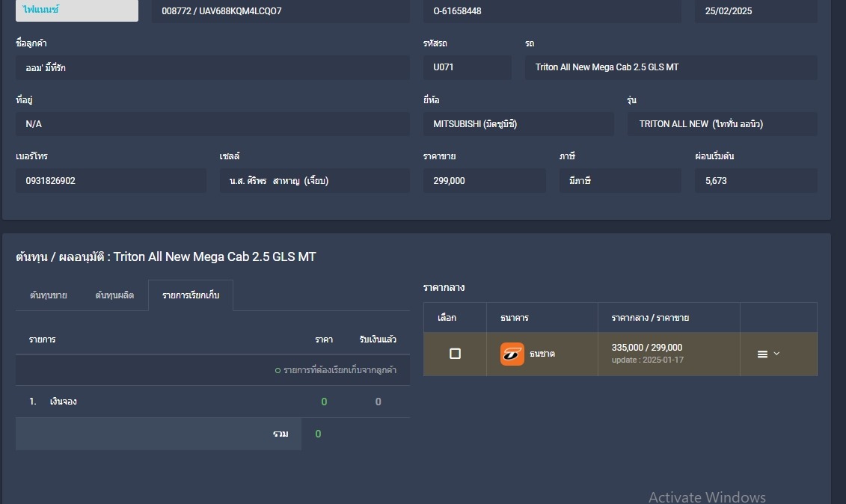
Task: Click the ราคากลาง / ราคาขาย column header
Action: point(650,318)
